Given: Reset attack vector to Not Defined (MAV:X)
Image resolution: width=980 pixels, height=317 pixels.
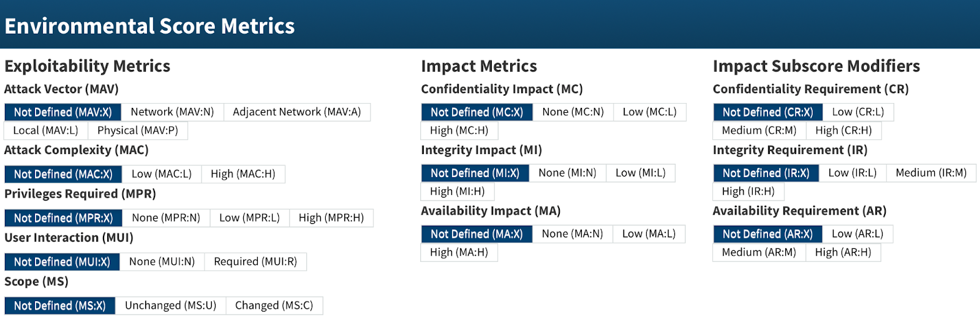Looking at the screenshot, I should pos(62,112).
